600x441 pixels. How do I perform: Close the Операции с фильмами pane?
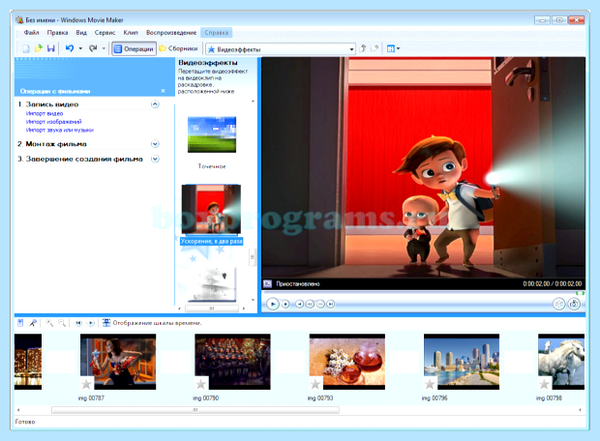pos(163,91)
